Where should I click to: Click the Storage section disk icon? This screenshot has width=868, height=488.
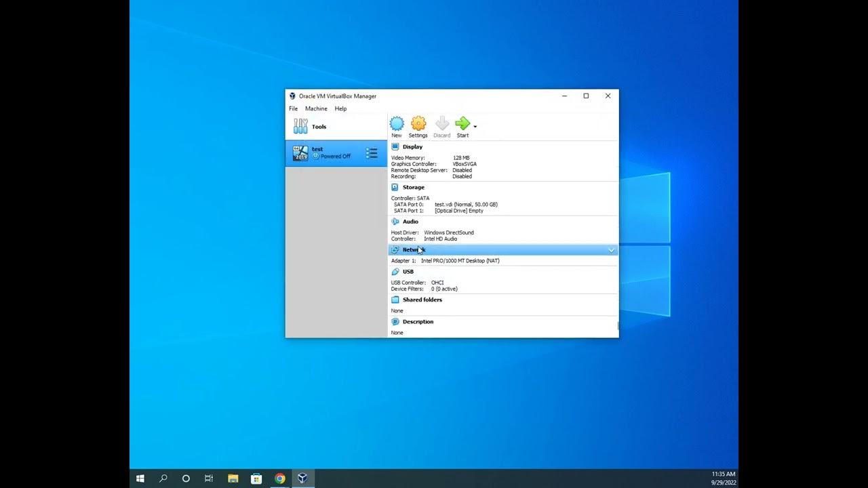395,187
